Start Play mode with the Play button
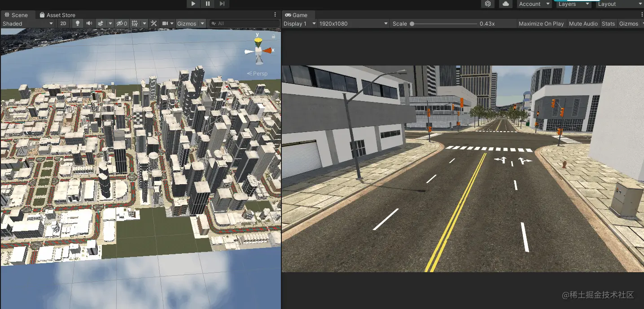This screenshot has height=309, width=644. click(x=193, y=4)
